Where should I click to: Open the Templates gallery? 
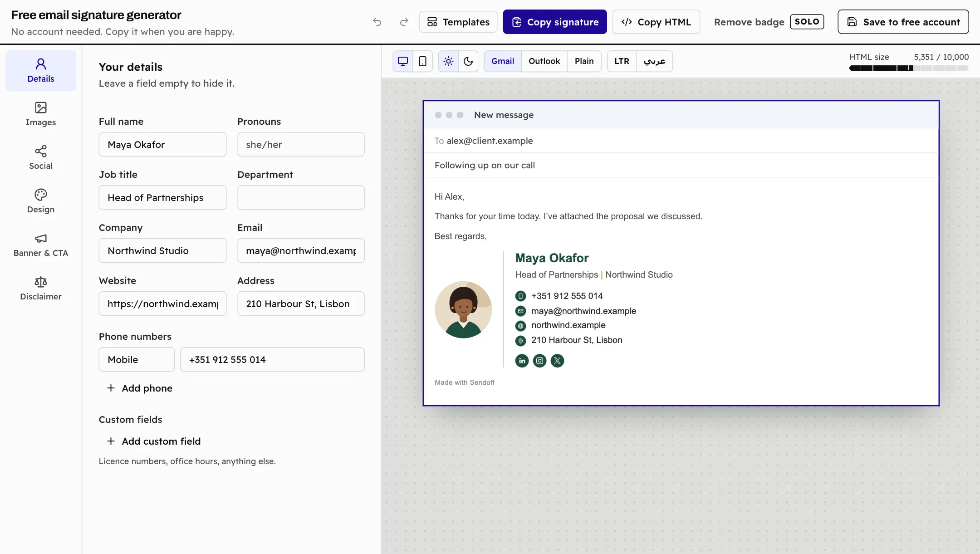pos(458,22)
